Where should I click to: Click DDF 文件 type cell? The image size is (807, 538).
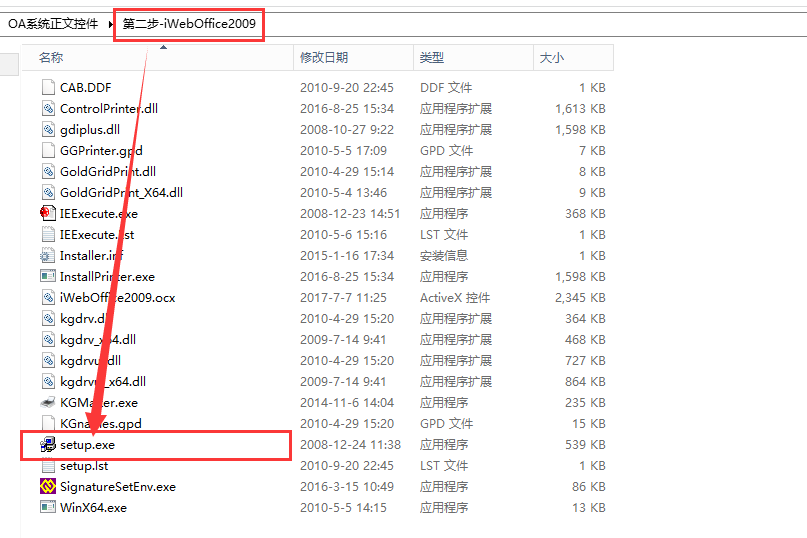(446, 88)
